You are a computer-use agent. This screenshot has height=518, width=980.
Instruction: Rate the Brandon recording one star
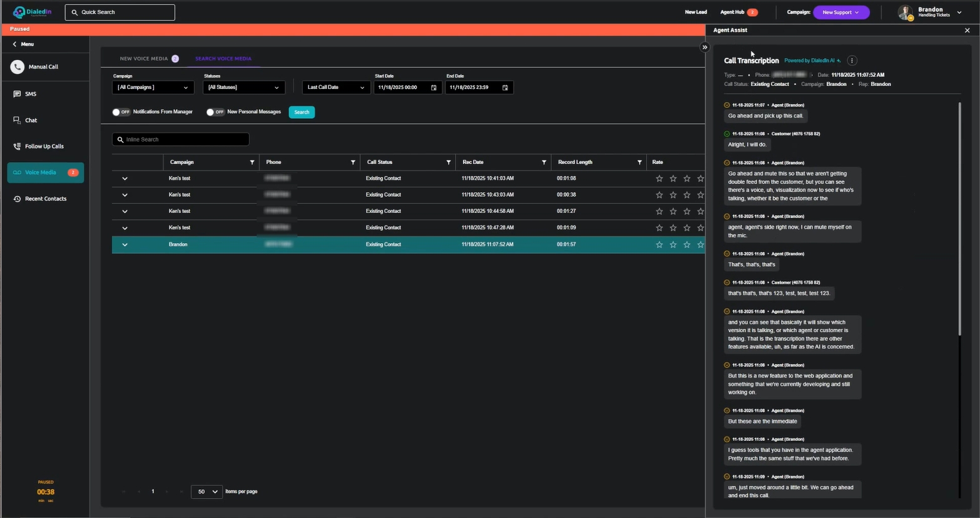[x=659, y=245]
